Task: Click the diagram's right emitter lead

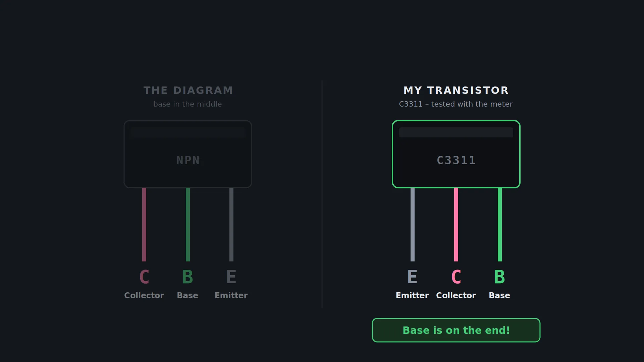Action: (x=231, y=225)
